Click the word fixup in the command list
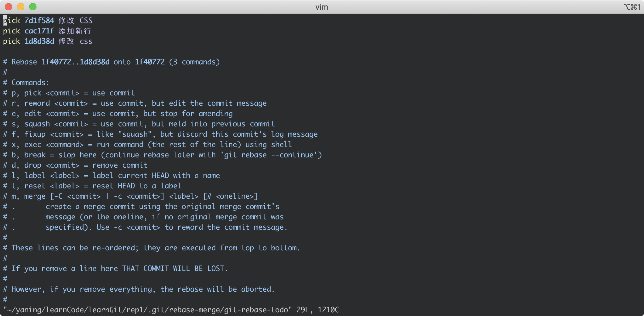The image size is (644, 316). pyautogui.click(x=35, y=134)
